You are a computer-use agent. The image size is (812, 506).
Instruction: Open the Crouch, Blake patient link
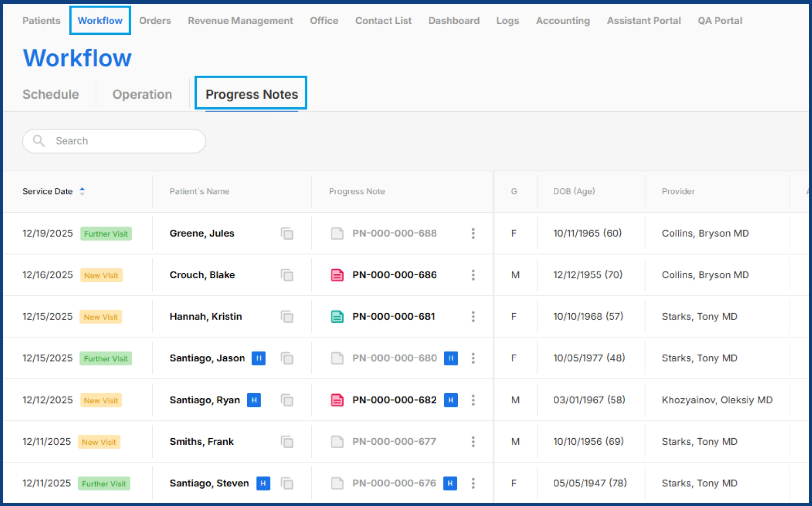click(202, 275)
